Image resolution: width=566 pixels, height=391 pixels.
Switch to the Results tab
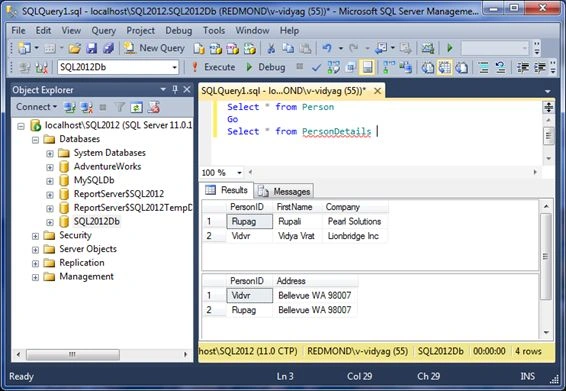coord(227,190)
